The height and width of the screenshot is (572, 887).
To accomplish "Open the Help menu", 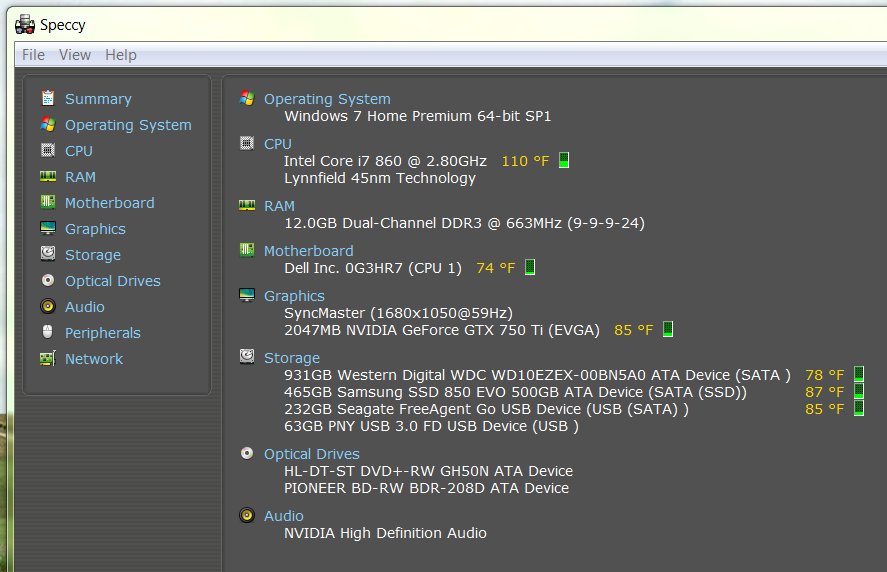I will pos(121,55).
